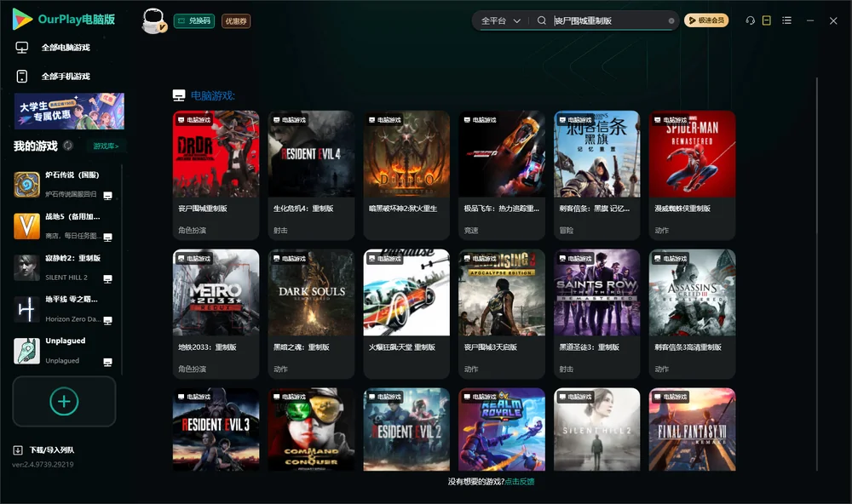Open the Command & Conquer game cover
This screenshot has height=504, width=852.
(x=311, y=429)
